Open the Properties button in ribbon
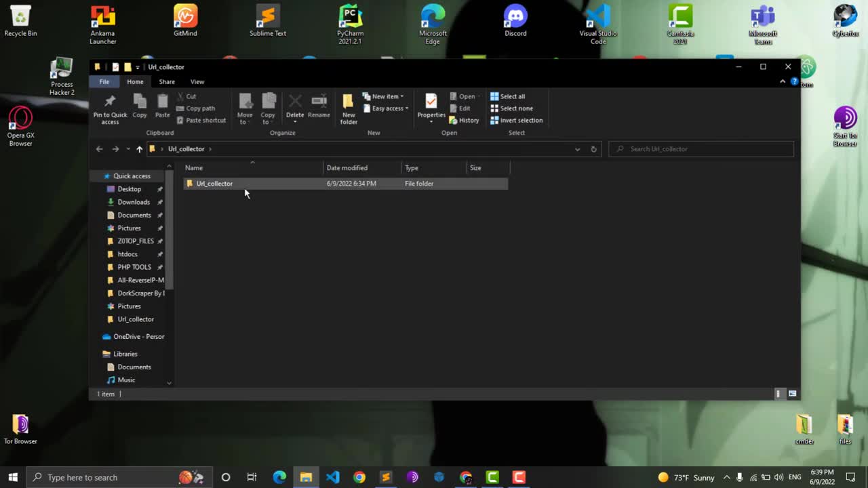Image resolution: width=868 pixels, height=488 pixels. (x=431, y=107)
